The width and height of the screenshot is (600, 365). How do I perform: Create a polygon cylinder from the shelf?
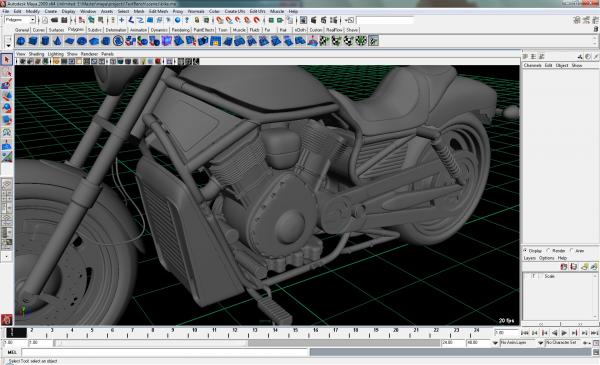45,41
